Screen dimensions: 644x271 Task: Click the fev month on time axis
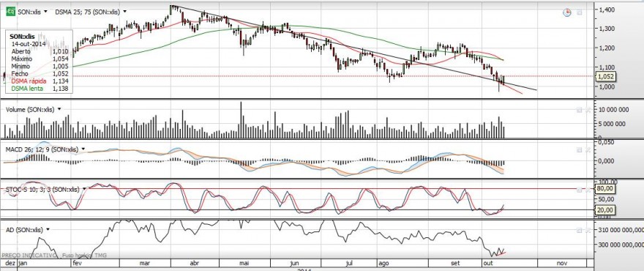78,263
